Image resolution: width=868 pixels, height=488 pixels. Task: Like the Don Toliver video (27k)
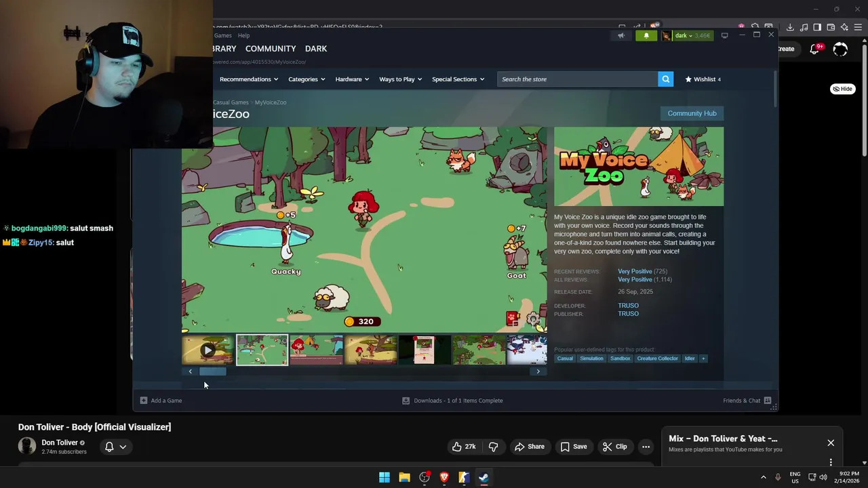[465, 447]
